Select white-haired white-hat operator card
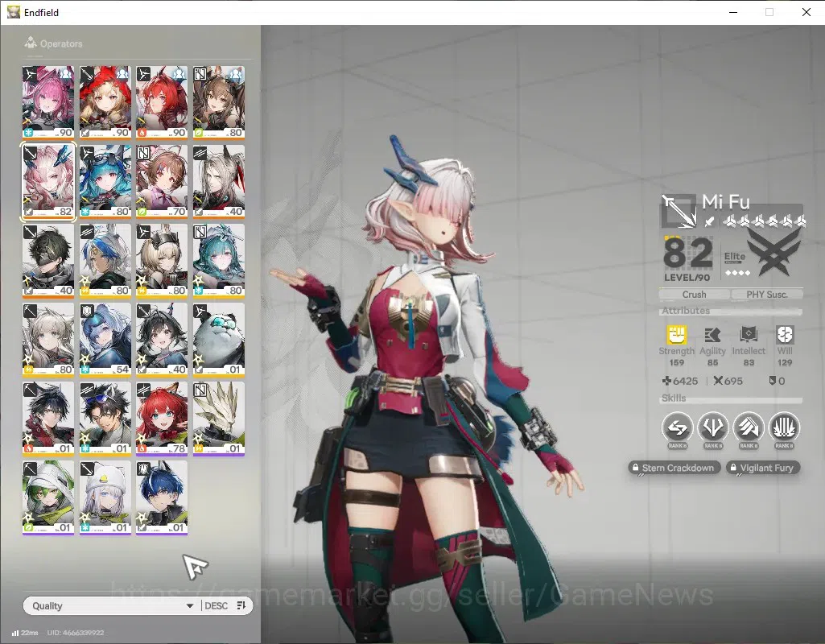 pyautogui.click(x=105, y=497)
